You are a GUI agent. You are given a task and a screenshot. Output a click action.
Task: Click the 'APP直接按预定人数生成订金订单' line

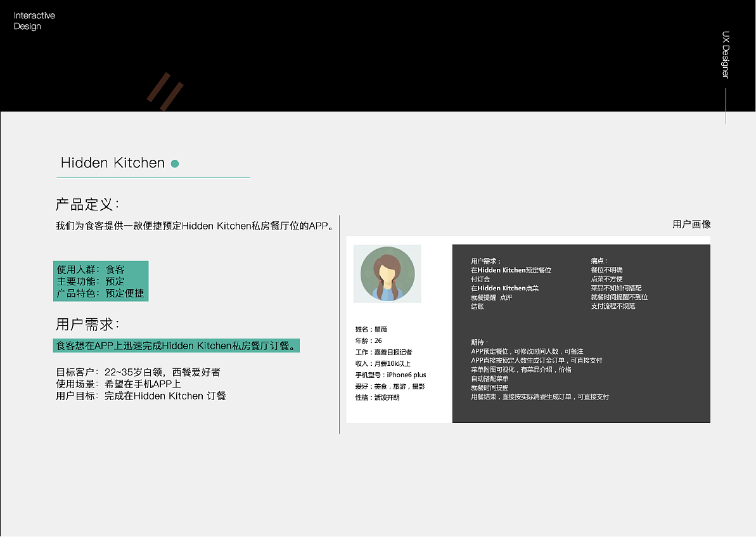[x=537, y=360]
